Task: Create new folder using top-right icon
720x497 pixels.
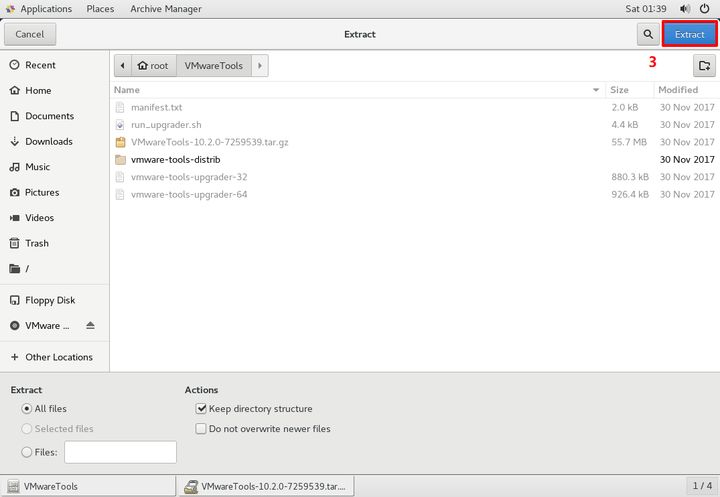Action: coord(704,66)
